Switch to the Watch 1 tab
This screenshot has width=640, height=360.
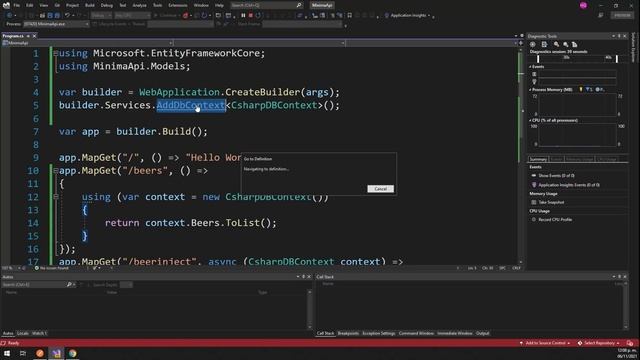pos(39,333)
